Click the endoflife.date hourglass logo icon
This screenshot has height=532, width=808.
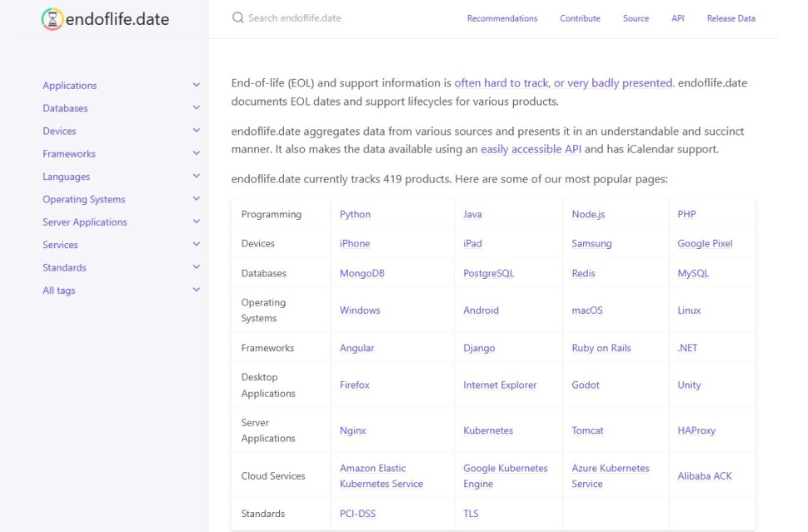tap(52, 19)
